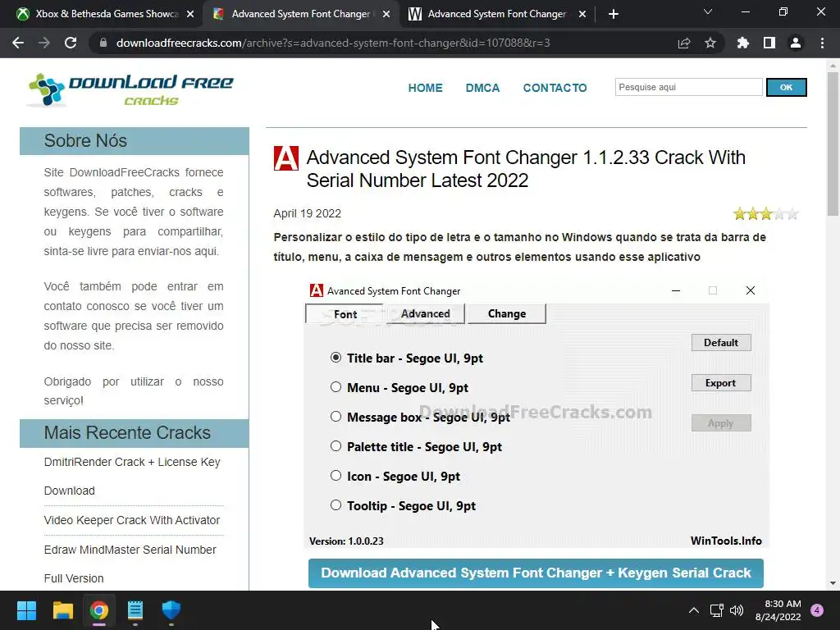Click the scrollbar up arrow
Image resolution: width=840 pixels, height=630 pixels.
click(833, 66)
